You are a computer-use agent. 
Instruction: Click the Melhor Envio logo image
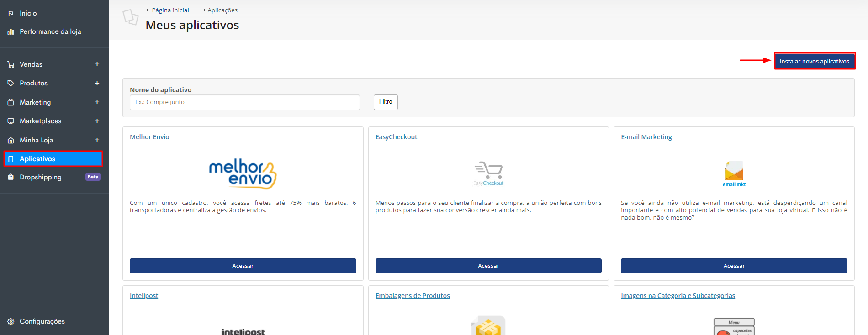(x=243, y=173)
